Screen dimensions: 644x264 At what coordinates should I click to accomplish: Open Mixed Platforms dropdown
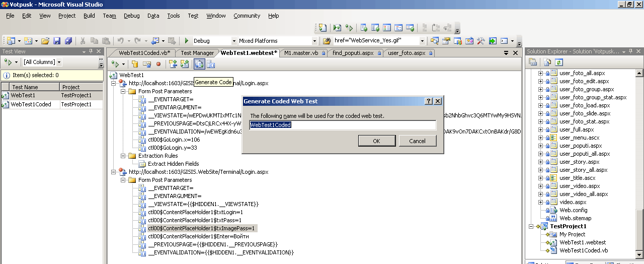click(x=315, y=41)
